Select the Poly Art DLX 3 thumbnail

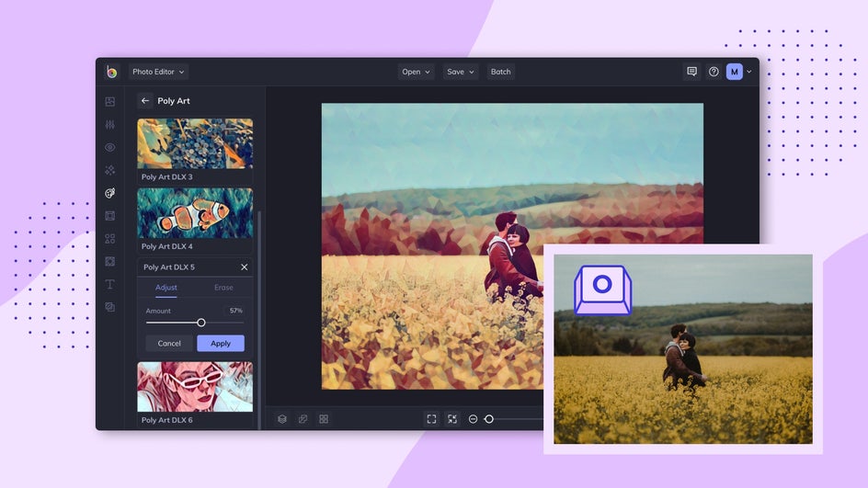(x=195, y=143)
